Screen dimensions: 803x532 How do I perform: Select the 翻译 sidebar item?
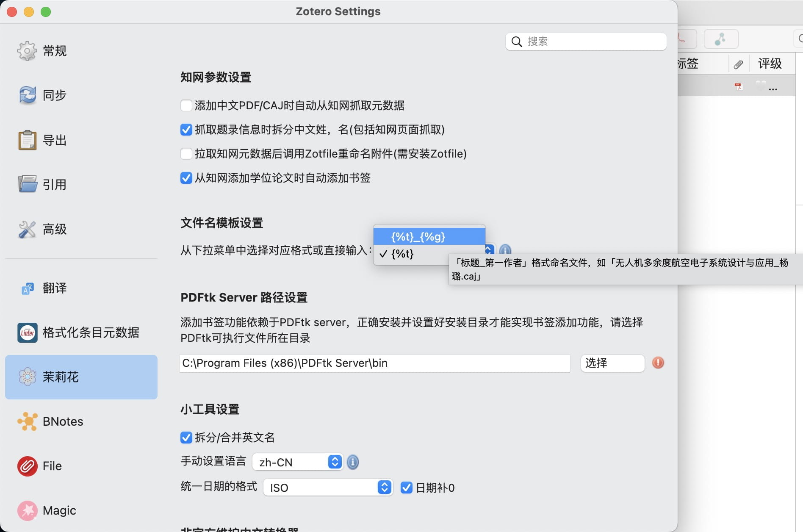[55, 288]
